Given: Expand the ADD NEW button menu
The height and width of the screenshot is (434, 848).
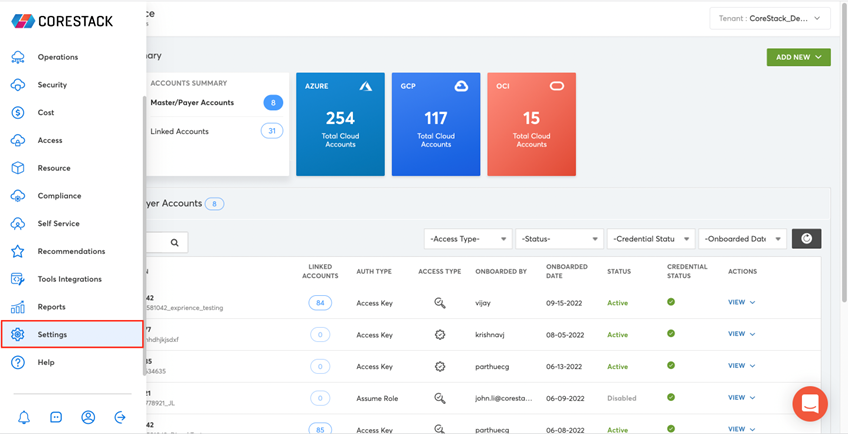Looking at the screenshot, I should click(798, 57).
